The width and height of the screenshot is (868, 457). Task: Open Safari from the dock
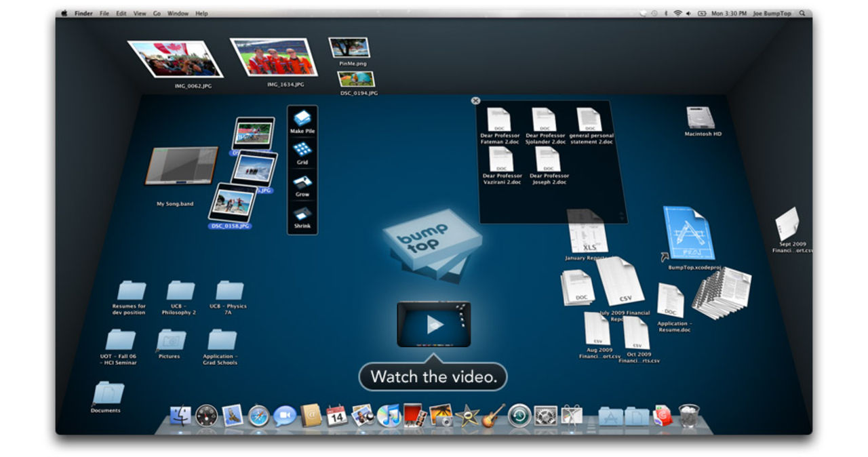[x=259, y=415]
